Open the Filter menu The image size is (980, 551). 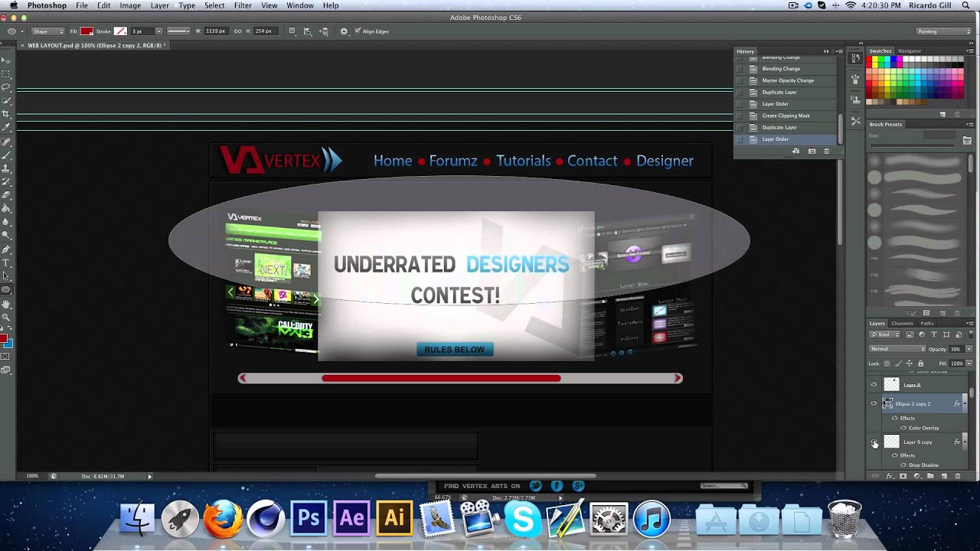[x=243, y=5]
